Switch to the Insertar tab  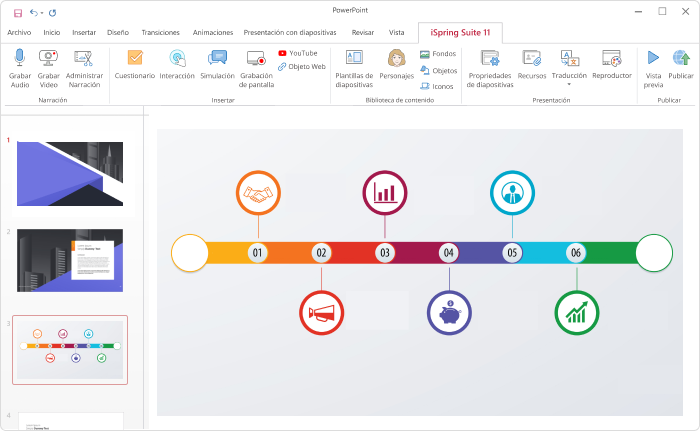point(84,33)
